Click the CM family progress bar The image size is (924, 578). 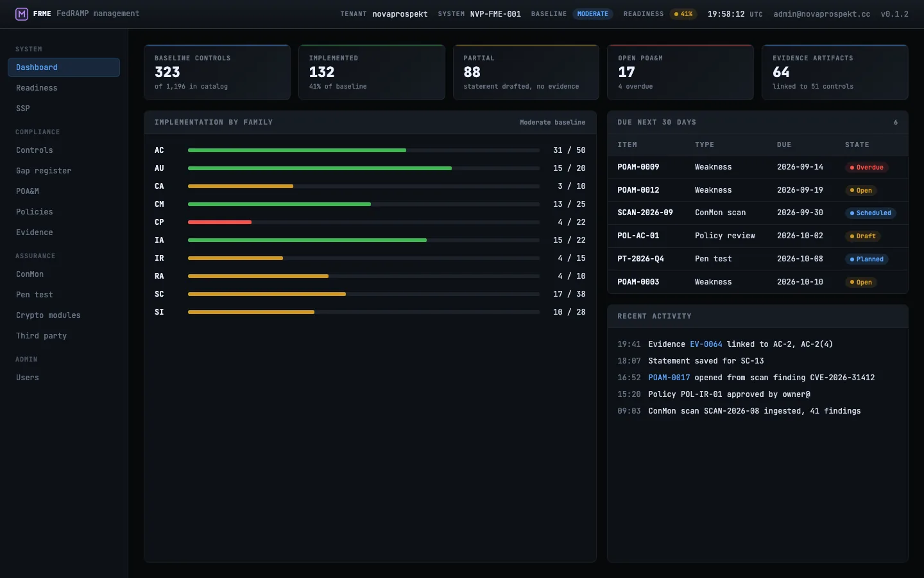(363, 204)
